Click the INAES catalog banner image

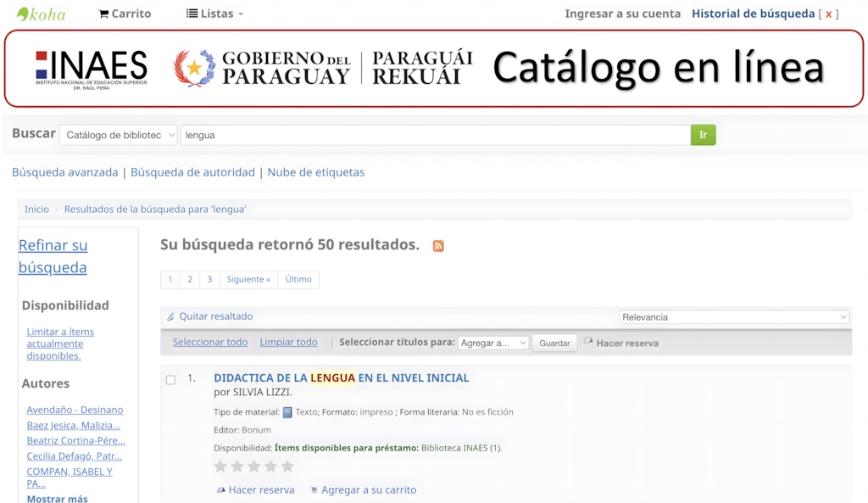(434, 69)
